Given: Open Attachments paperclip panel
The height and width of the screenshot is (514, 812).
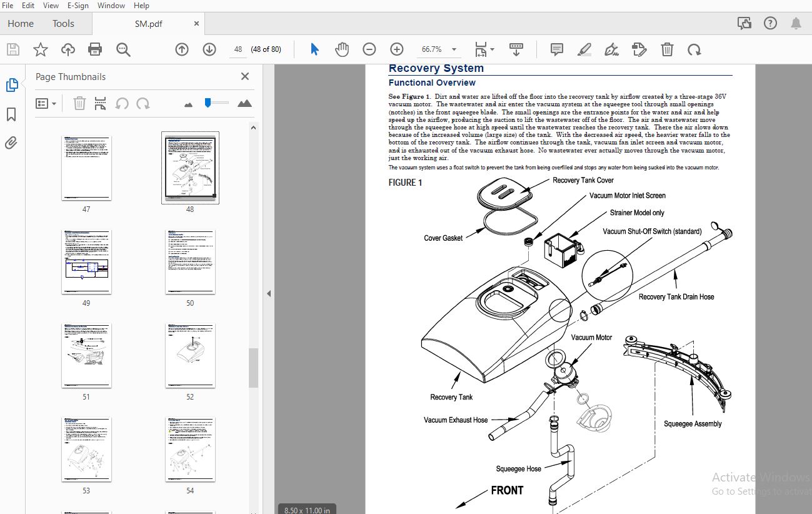Looking at the screenshot, I should click(x=11, y=143).
